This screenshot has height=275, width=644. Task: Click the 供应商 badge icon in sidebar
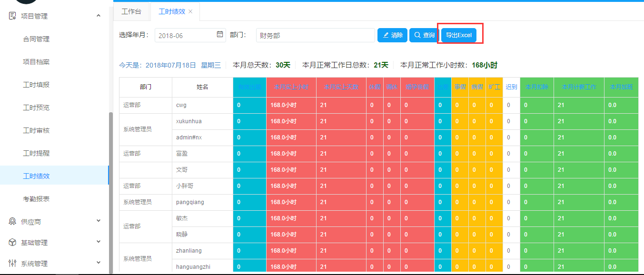click(12, 221)
